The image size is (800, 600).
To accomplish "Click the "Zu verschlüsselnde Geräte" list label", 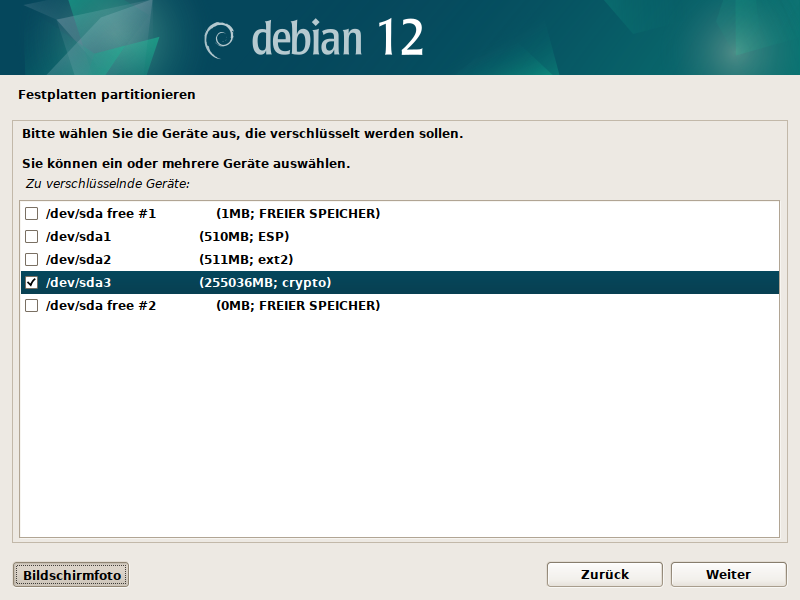I will coord(107,184).
